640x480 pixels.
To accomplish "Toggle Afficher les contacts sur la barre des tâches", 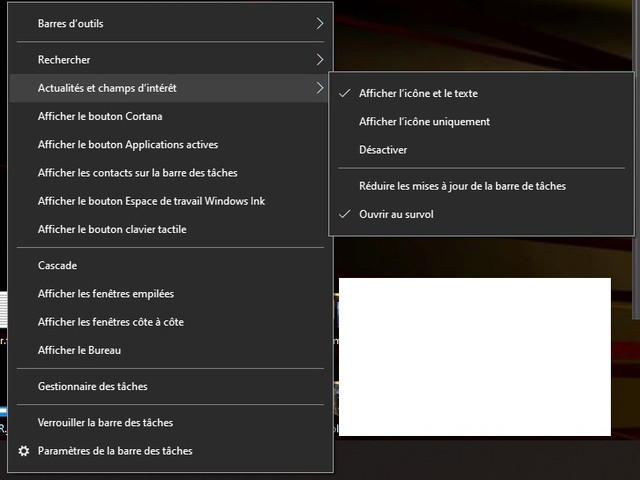I will [x=171, y=173].
